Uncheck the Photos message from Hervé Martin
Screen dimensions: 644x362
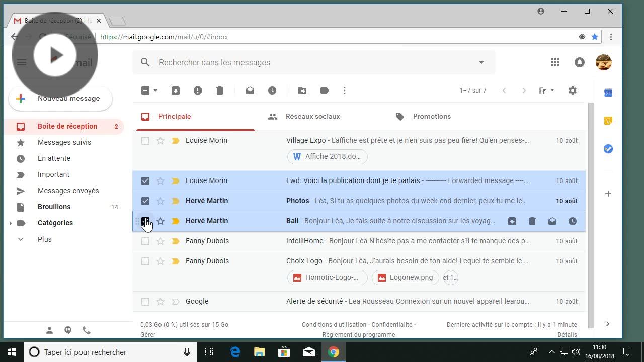tap(145, 201)
